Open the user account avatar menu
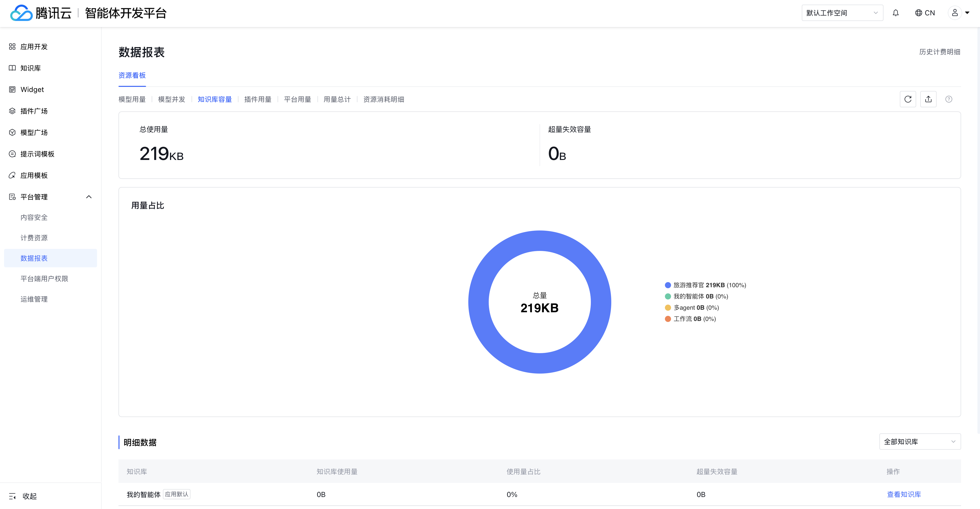980x509 pixels. [955, 13]
